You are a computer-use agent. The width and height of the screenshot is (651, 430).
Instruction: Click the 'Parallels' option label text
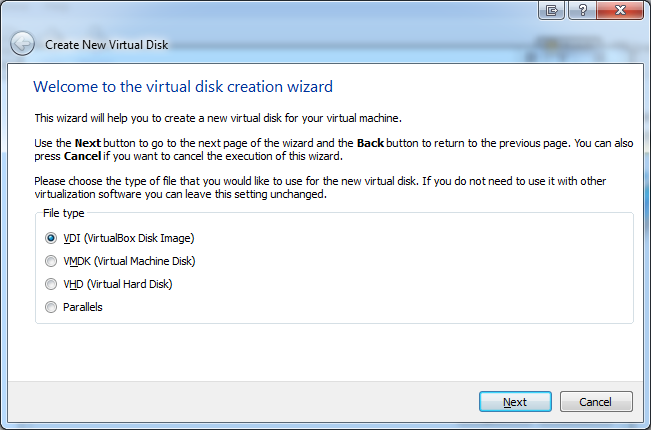pos(82,307)
